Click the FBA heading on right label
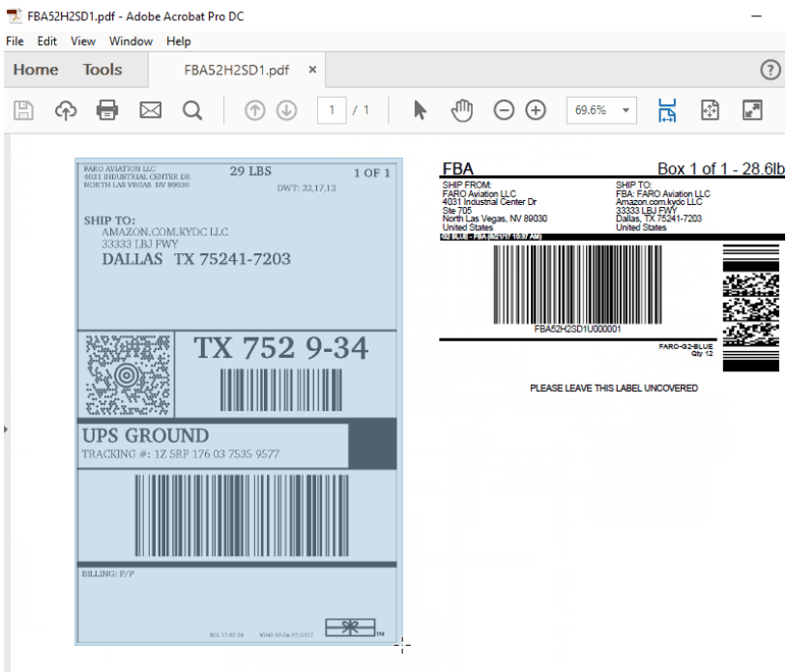This screenshot has width=787, height=672. [457, 168]
